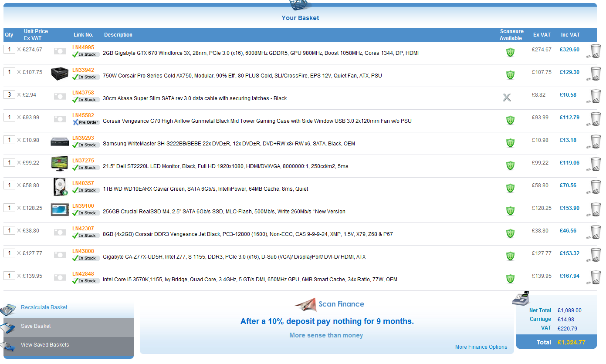This screenshot has height=364, width=606.
Task: Open More Finance Options link
Action: click(x=481, y=347)
